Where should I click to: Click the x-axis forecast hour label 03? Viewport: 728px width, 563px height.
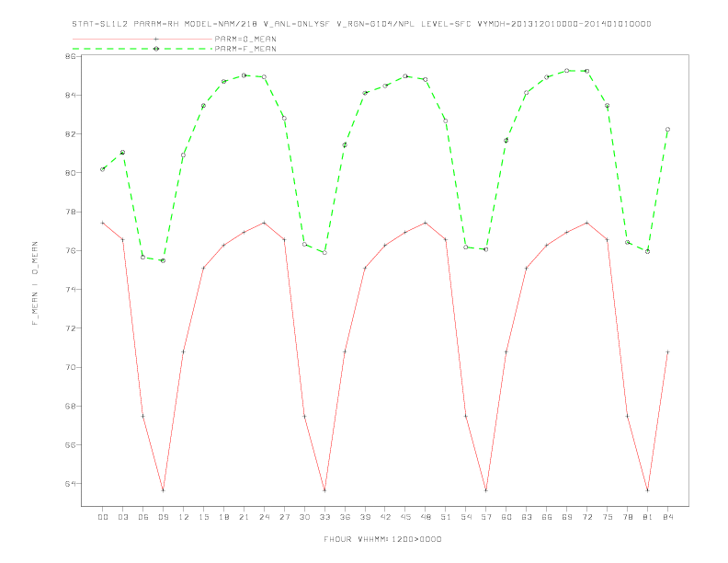point(122,517)
